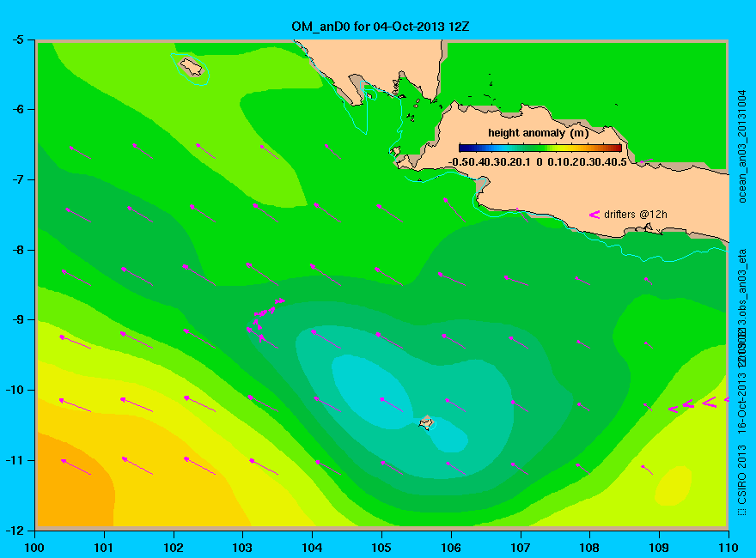The width and height of the screenshot is (756, 558).
Task: Click the ocean_an03_20131004 side label
Action: tap(742, 147)
